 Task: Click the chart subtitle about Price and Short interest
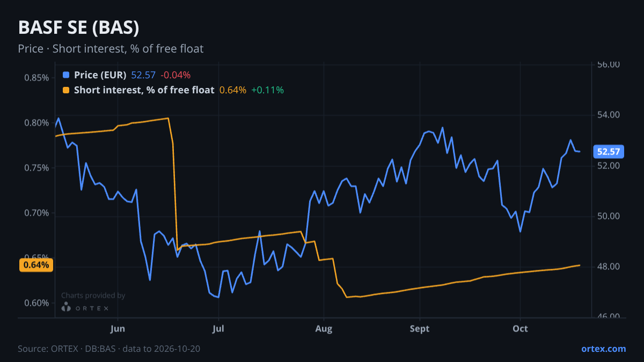click(x=111, y=49)
